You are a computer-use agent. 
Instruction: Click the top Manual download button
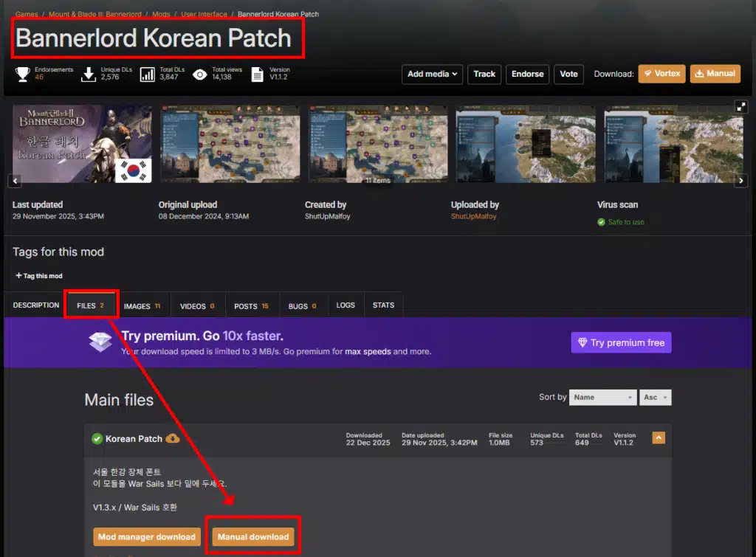click(715, 74)
